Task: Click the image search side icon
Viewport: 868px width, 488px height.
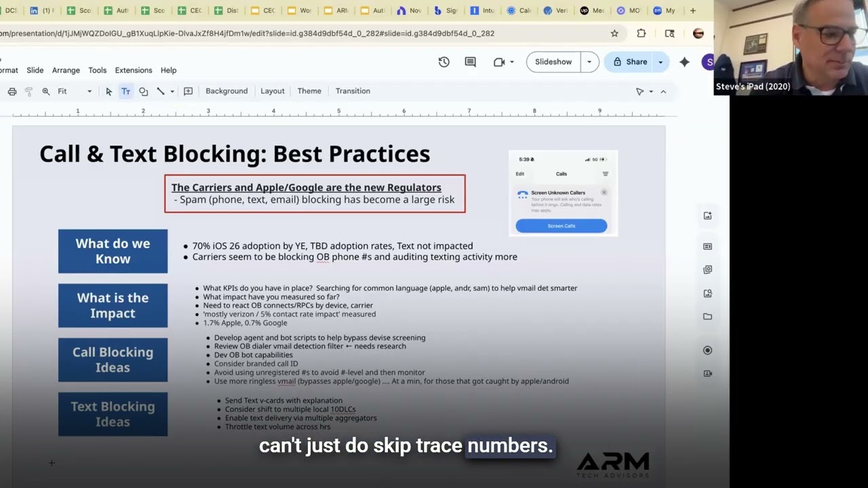Action: click(x=707, y=293)
